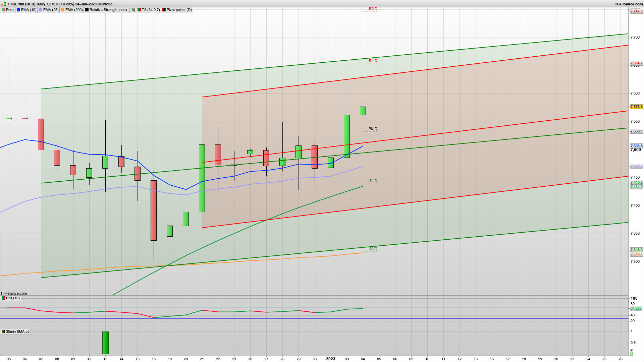The image size is (644, 362).
Task: Click the lavender EMA (25) color icon
Action: click(41, 10)
